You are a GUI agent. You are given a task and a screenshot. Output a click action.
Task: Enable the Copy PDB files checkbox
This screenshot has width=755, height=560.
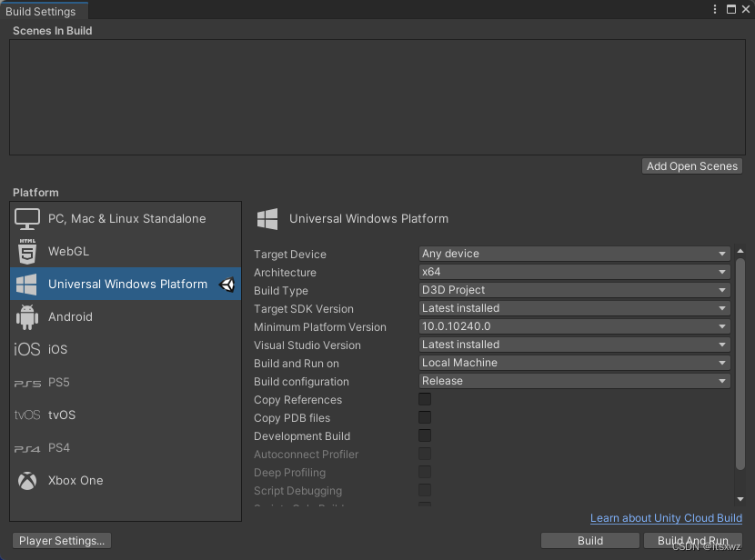[425, 417]
